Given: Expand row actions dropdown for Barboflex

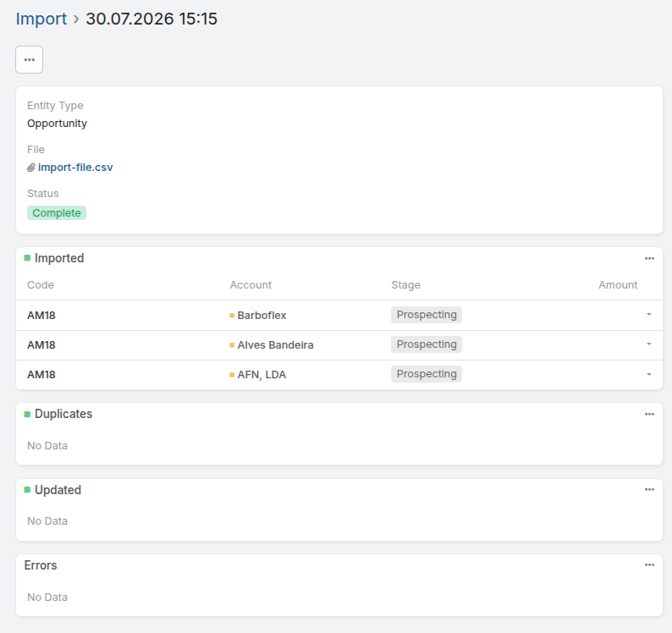Looking at the screenshot, I should pos(649,315).
